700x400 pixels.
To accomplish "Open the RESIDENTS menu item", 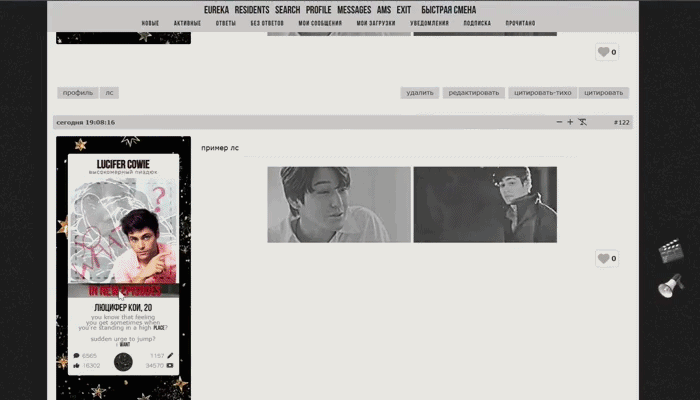I will coord(252,10).
